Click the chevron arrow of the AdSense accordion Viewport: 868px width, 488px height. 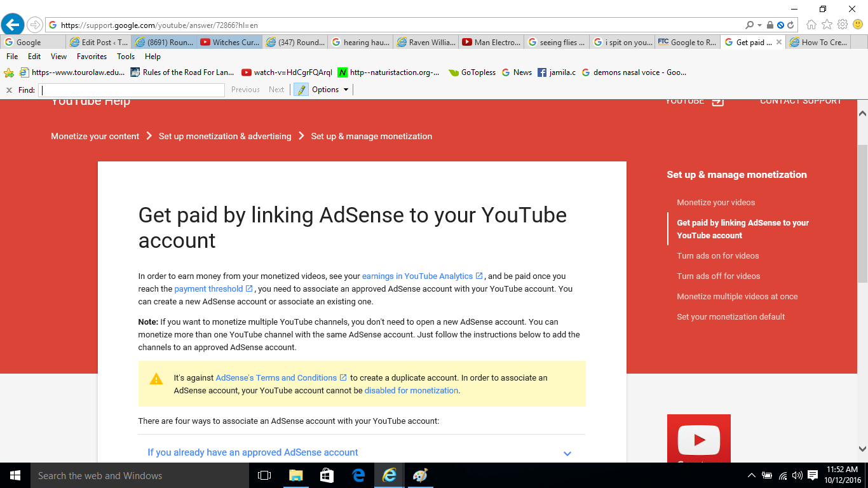(x=567, y=453)
